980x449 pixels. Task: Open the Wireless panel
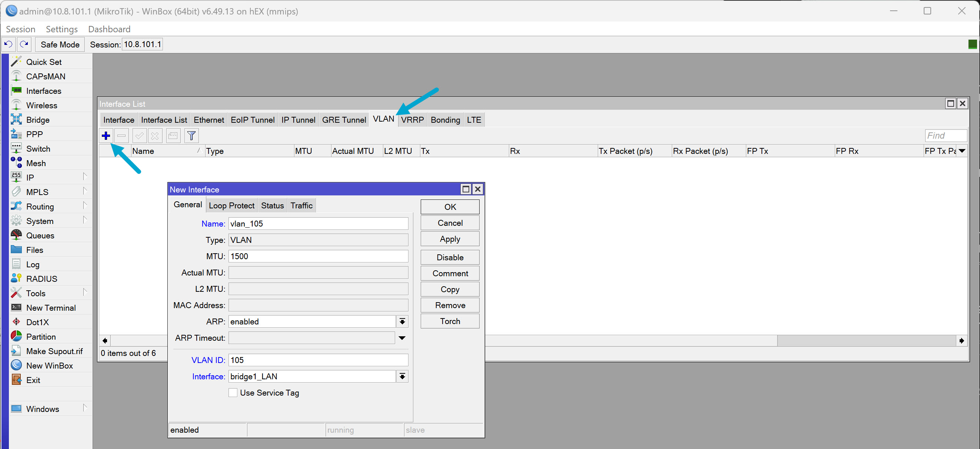(x=42, y=105)
